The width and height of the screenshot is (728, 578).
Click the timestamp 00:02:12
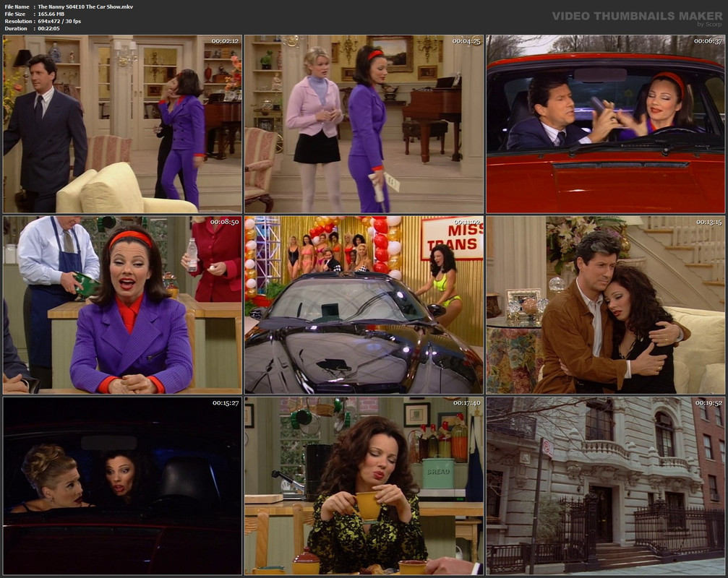pyautogui.click(x=225, y=41)
